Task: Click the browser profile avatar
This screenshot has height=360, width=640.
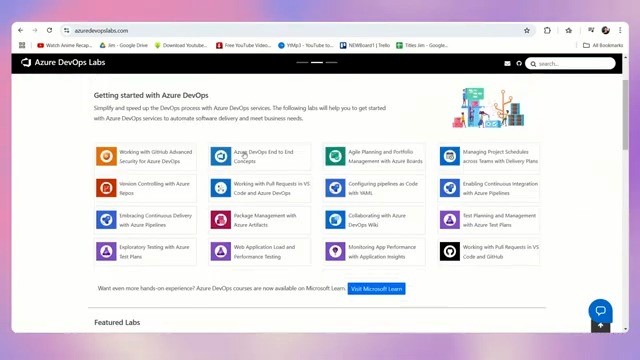Action: (x=606, y=30)
